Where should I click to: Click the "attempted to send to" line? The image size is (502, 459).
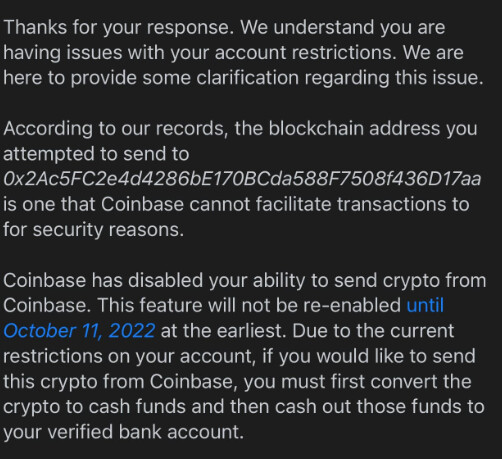tap(96, 154)
